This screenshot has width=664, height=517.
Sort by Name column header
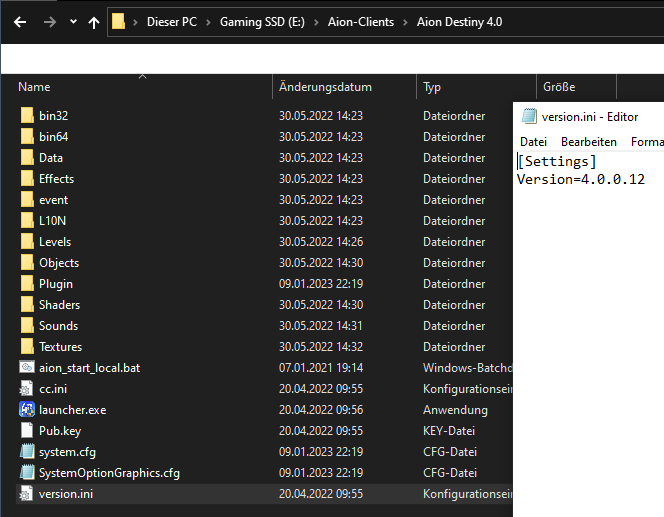click(x=34, y=87)
